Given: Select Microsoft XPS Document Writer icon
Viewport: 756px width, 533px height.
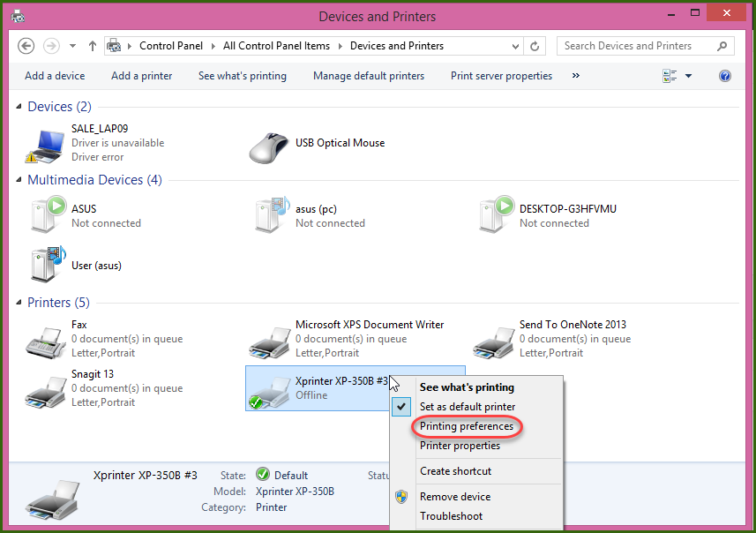Looking at the screenshot, I should point(269,342).
